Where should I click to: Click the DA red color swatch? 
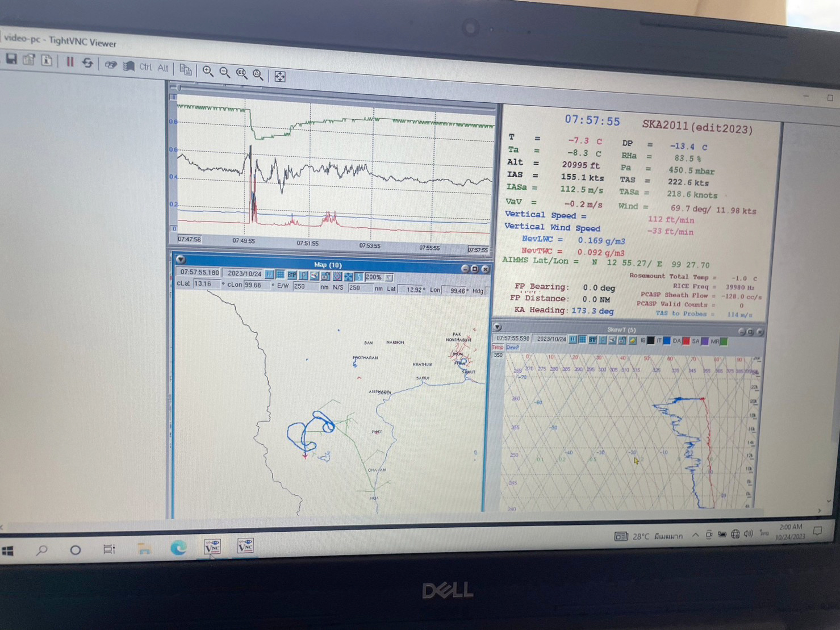(686, 341)
